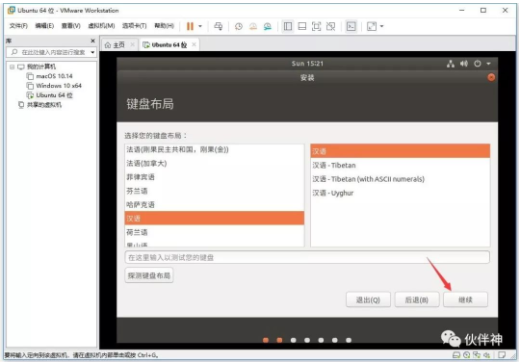Collapse the My Computer tree node

[12, 67]
